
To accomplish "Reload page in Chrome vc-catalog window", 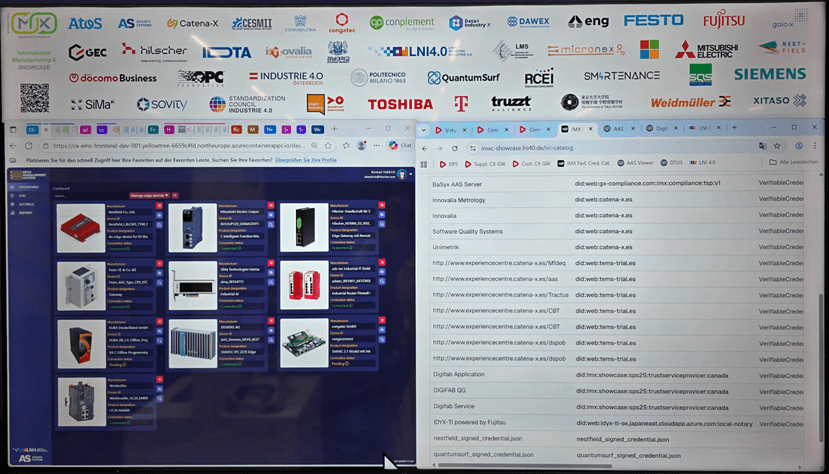I will tap(455, 148).
